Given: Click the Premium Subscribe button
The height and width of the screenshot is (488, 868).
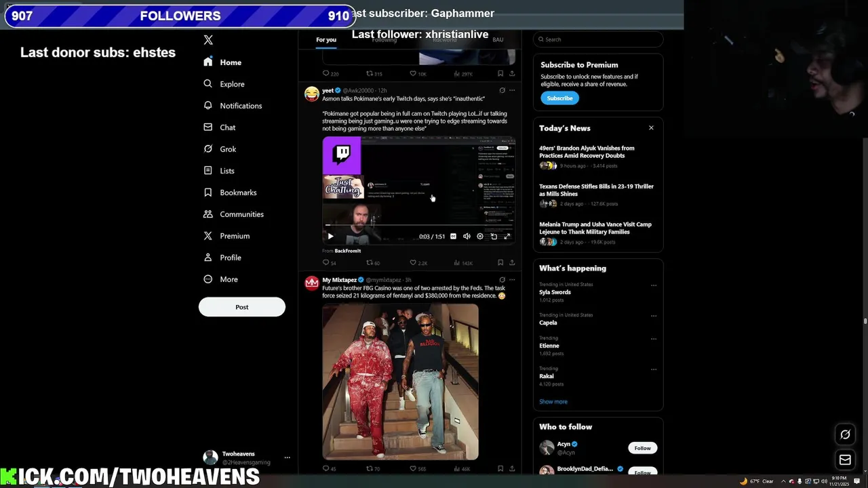Looking at the screenshot, I should (x=559, y=98).
